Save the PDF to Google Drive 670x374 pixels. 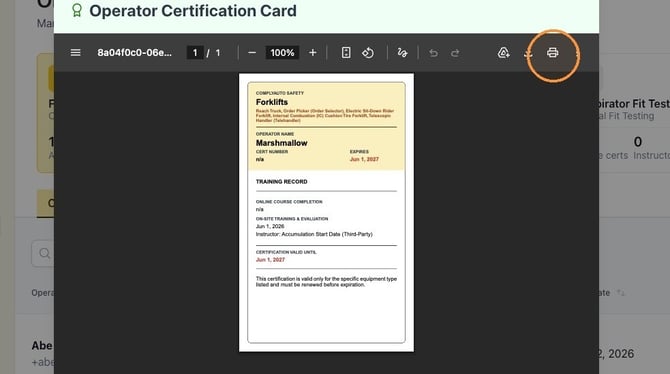504,53
